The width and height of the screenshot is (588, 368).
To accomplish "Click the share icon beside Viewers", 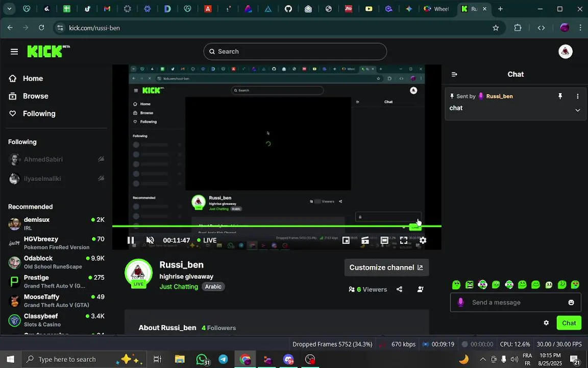I will (x=399, y=289).
